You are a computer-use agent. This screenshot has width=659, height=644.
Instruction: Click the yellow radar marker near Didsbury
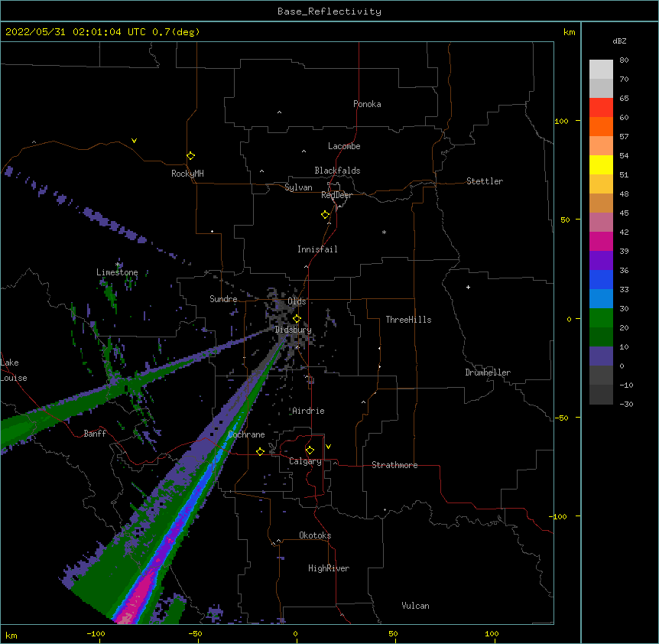297,319
